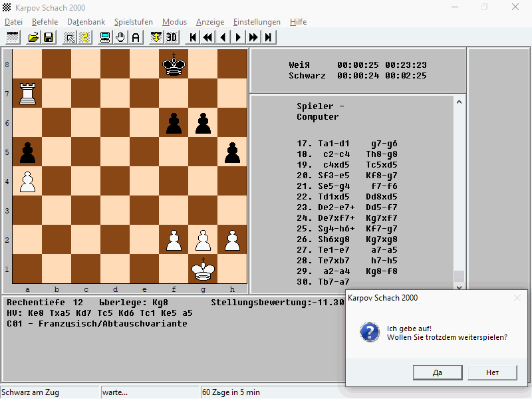Click the Нет button in dialog
Image resolution: width=532 pixels, height=399 pixels.
(492, 372)
